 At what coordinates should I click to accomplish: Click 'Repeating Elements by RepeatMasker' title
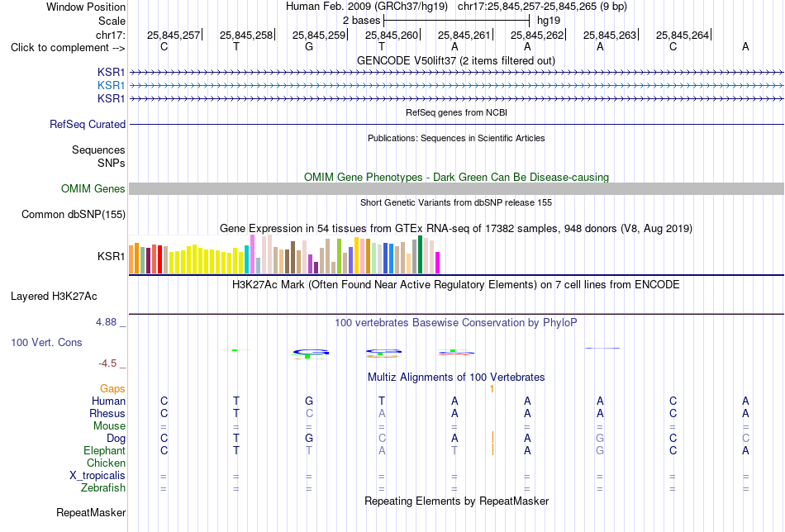pos(457,501)
